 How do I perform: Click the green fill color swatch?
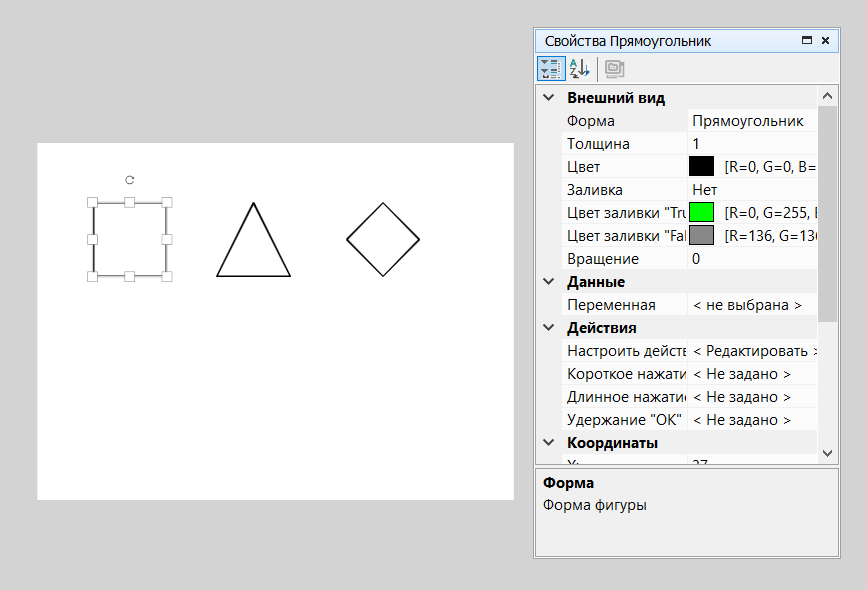click(702, 212)
